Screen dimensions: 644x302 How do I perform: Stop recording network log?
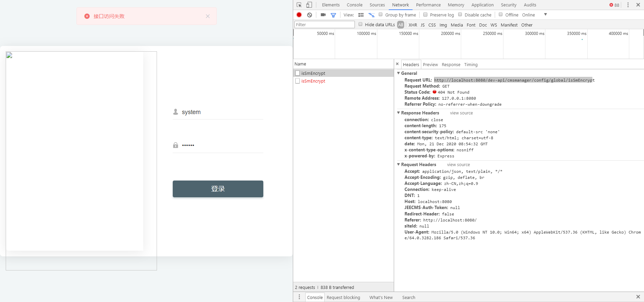point(299,15)
